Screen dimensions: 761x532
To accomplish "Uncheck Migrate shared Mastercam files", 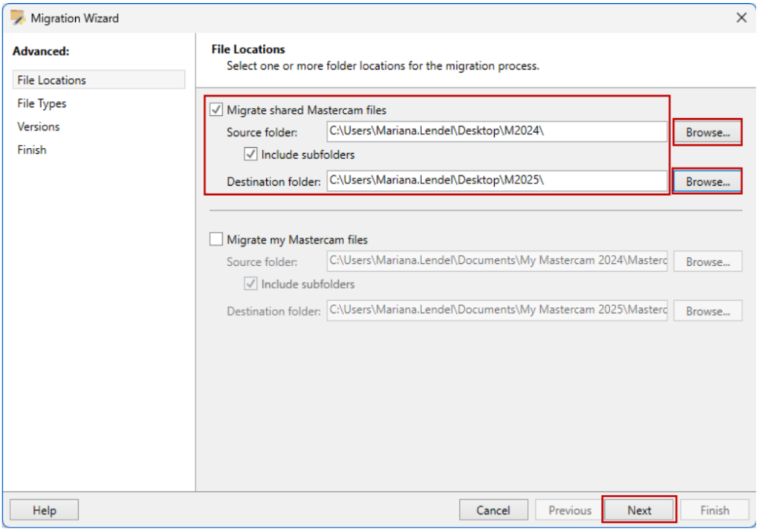I will click(x=216, y=110).
